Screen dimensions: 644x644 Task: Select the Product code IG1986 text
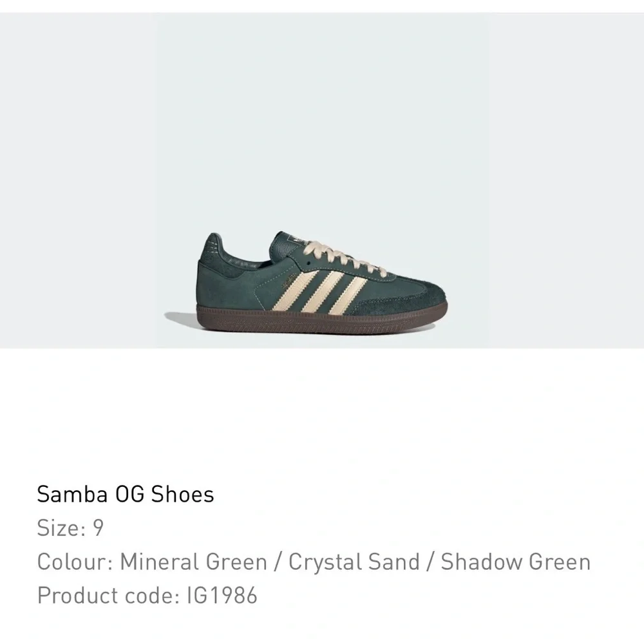tap(147, 596)
